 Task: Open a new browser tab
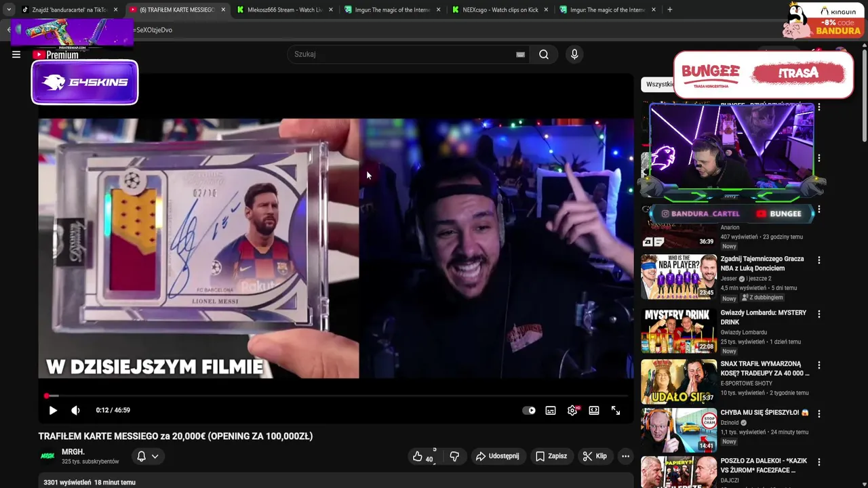(670, 10)
